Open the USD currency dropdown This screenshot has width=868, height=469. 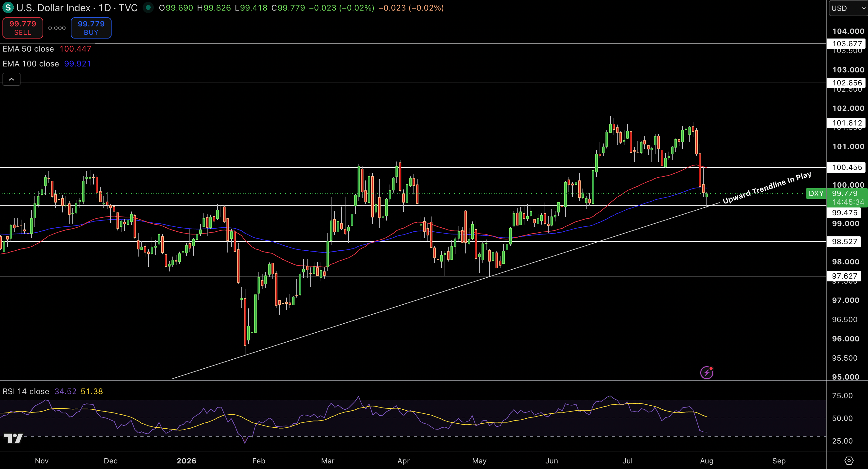pos(848,8)
